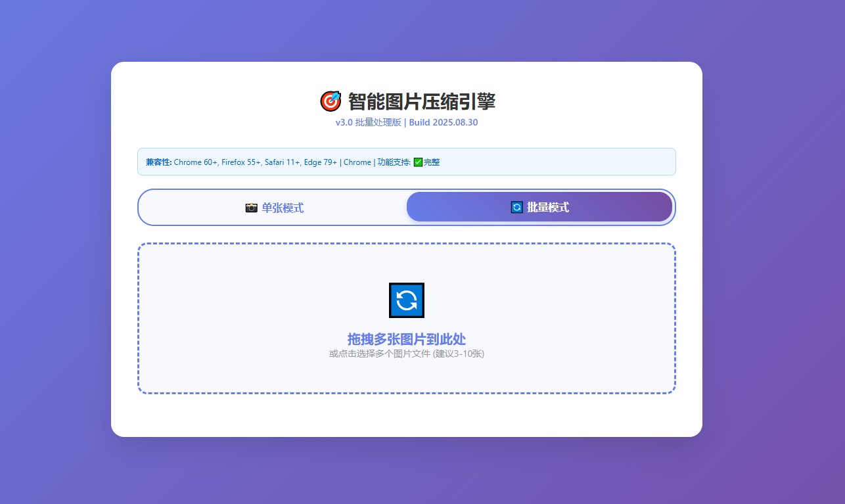Click the 或点击选择多个图片文件 hint text
Image resolution: width=845 pixels, height=504 pixels.
(x=406, y=354)
